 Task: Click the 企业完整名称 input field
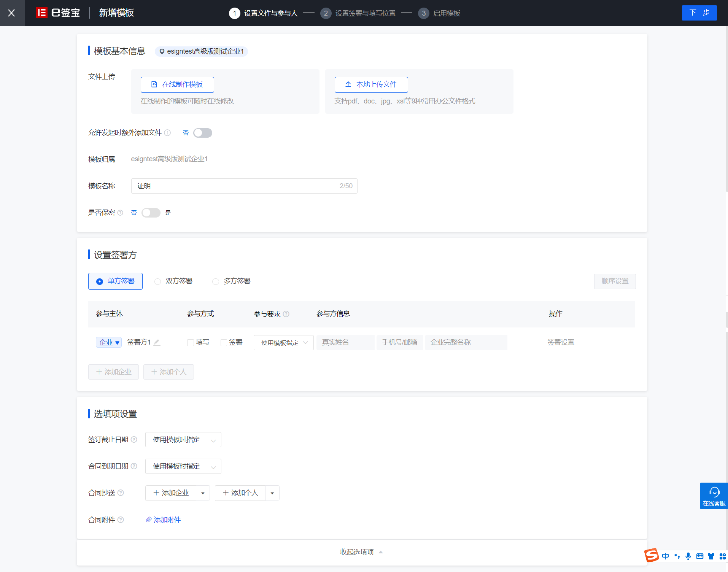click(x=466, y=342)
